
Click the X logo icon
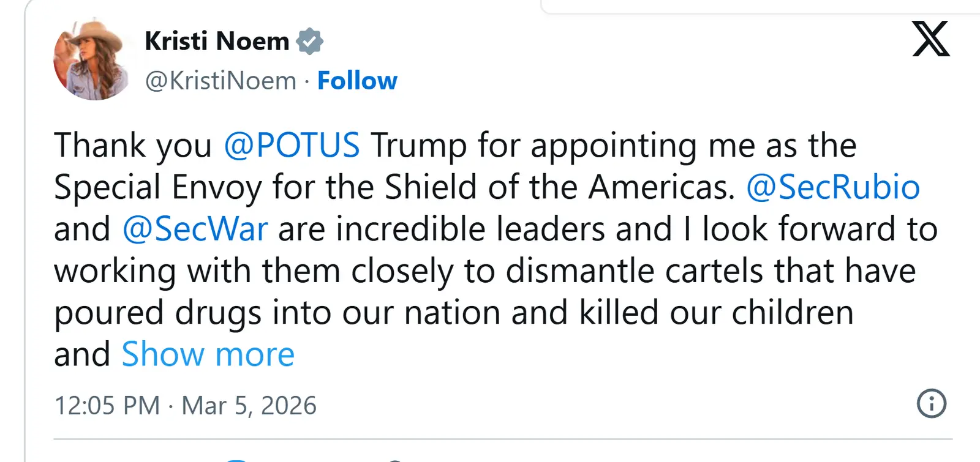click(930, 39)
